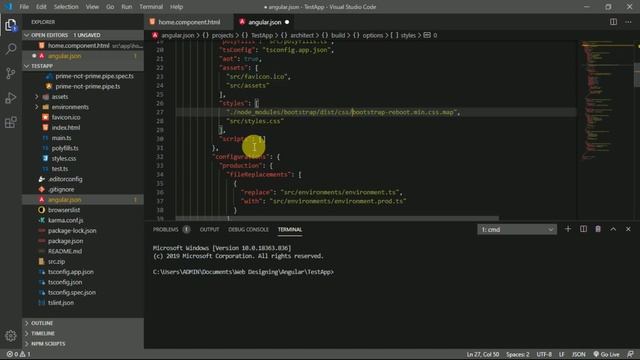Open test.ts in explorer
Viewport: 640px width, 360px height.
pos(60,169)
